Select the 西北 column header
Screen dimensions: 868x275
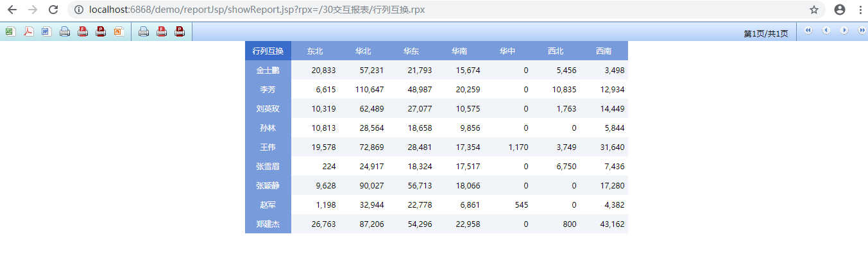click(x=556, y=51)
